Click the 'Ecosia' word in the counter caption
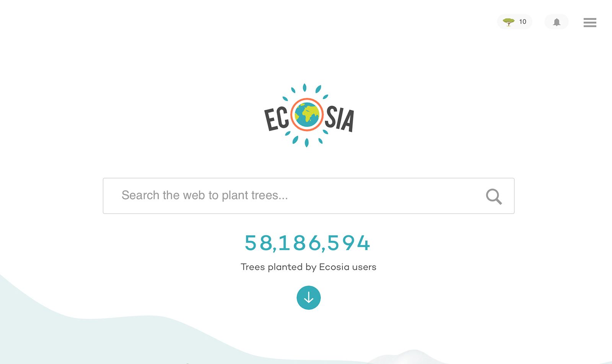The image size is (612, 364). coord(334,267)
